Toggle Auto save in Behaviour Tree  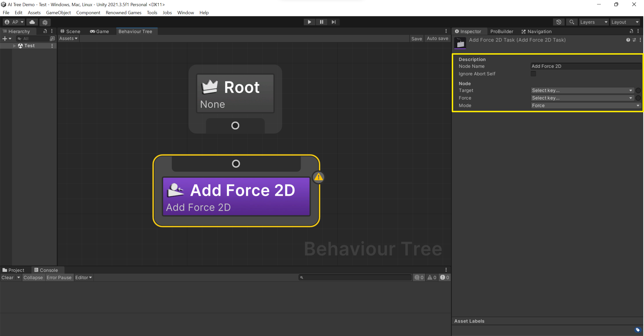437,39
